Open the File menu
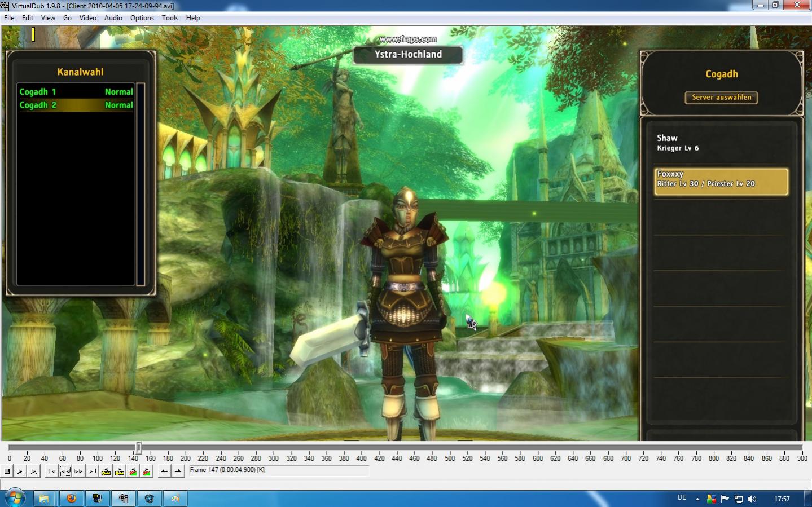Viewport: 812px width, 507px height. pos(9,18)
